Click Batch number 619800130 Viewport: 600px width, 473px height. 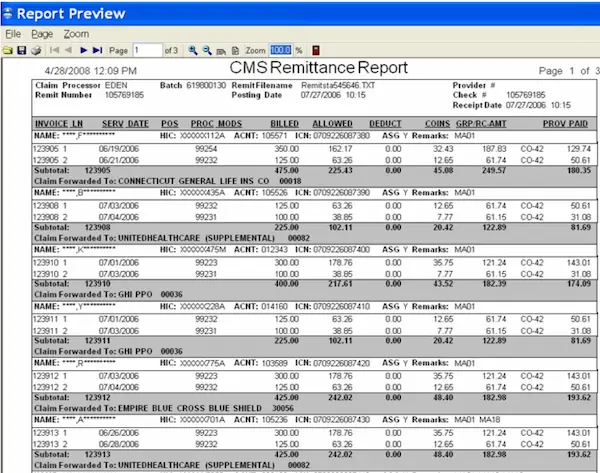(206, 85)
